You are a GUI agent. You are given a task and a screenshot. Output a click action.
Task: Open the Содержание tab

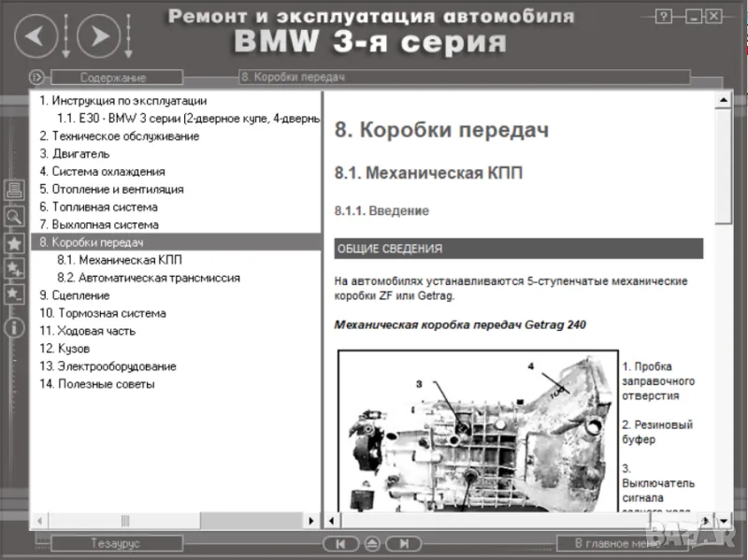pyautogui.click(x=112, y=78)
